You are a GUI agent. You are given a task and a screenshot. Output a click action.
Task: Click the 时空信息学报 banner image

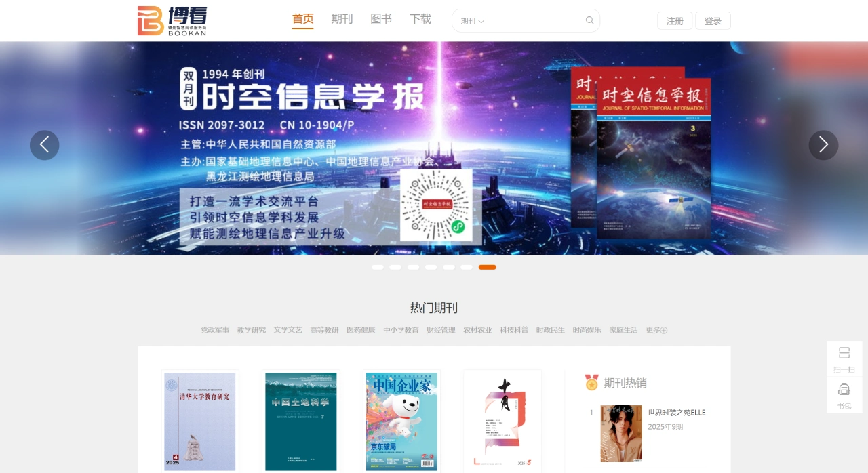(434, 148)
